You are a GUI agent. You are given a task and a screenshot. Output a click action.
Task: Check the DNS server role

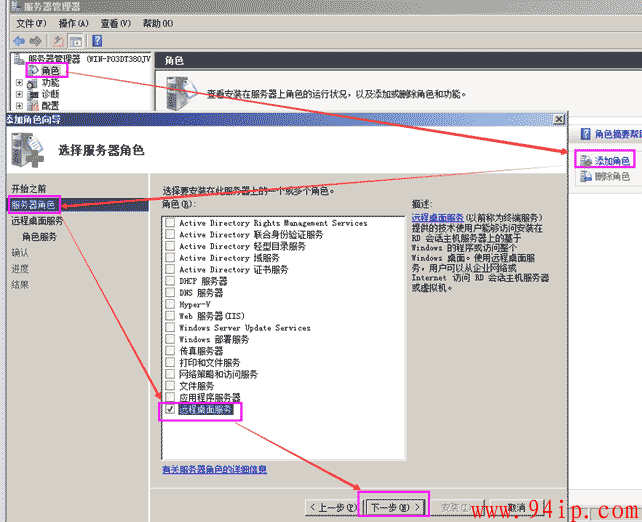tap(170, 292)
